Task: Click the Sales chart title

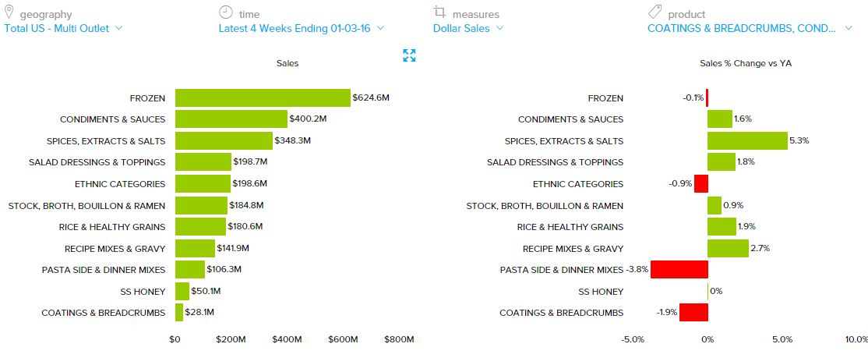Action: pos(288,63)
